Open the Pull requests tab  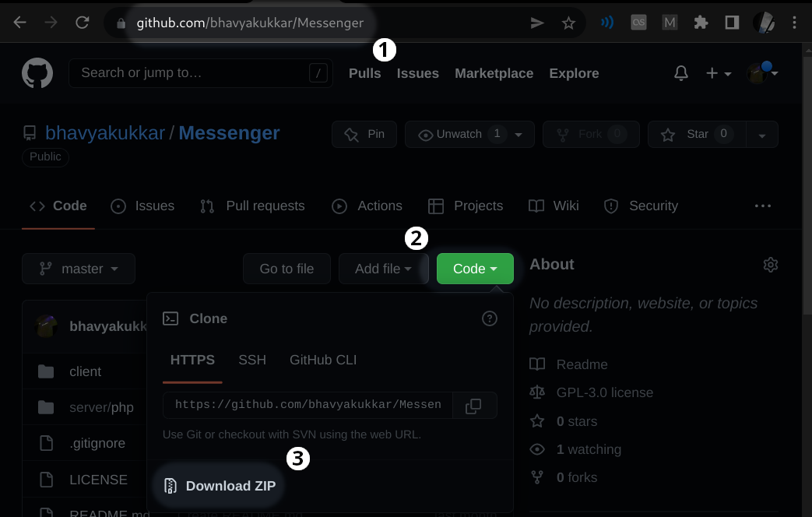pos(252,206)
